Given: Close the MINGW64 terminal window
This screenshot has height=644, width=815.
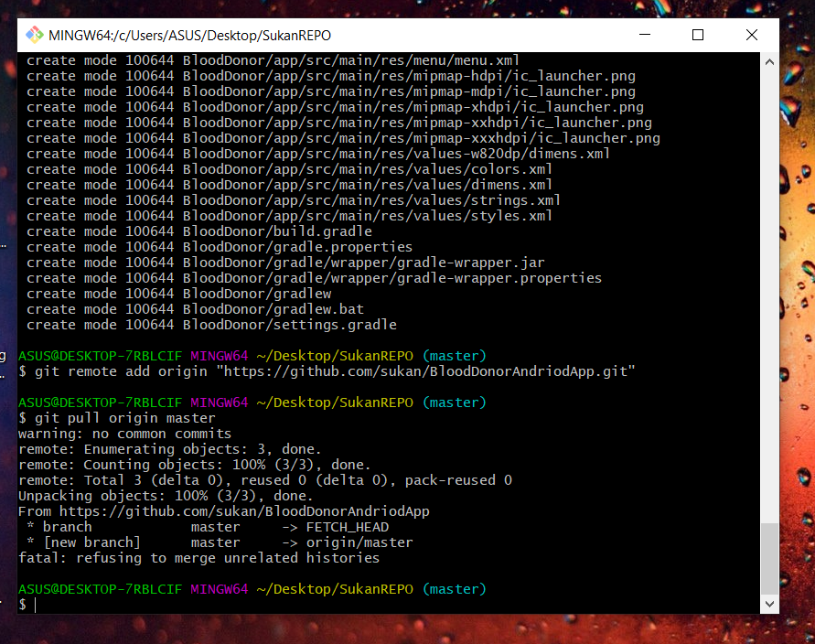Looking at the screenshot, I should 752,35.
